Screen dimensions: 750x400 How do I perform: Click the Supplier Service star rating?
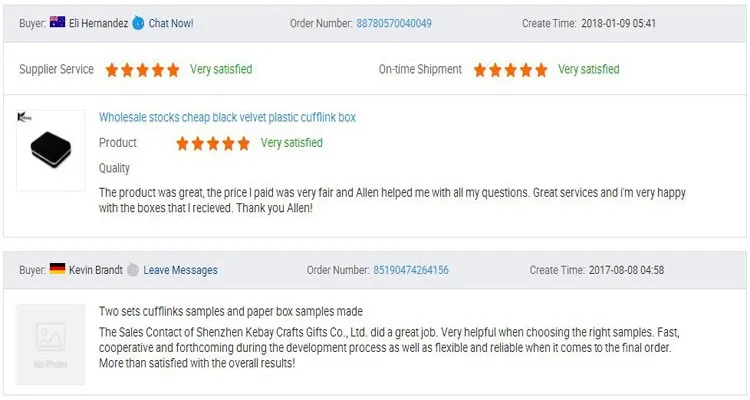pos(142,70)
